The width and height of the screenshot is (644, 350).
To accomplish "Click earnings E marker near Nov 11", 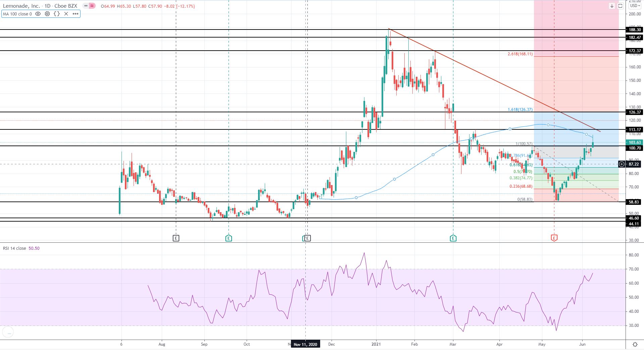I will (x=307, y=238).
